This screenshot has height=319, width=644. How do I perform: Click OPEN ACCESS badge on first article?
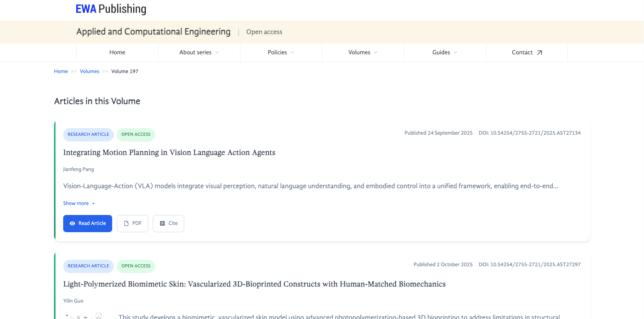coord(136,135)
